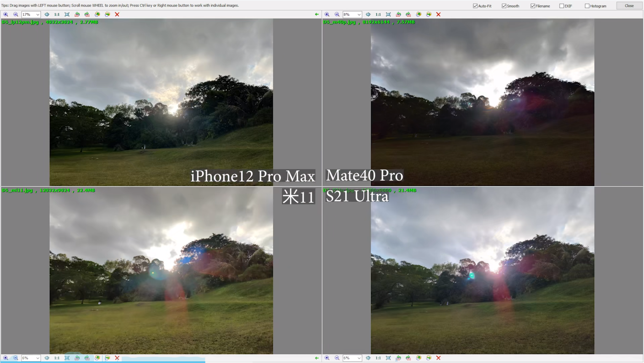Click the red X for the S21 Ultra pane
Viewport: 644px width, 363px height.
point(438,358)
